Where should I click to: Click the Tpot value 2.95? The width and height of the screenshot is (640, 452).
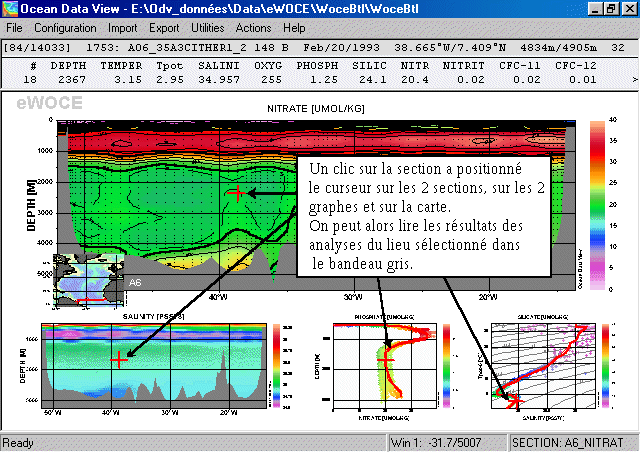[170, 80]
